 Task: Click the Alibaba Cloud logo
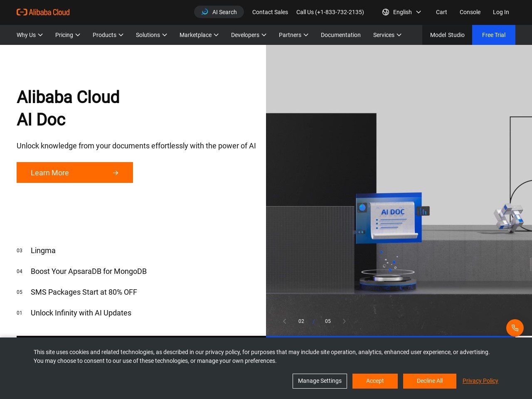tap(43, 12)
